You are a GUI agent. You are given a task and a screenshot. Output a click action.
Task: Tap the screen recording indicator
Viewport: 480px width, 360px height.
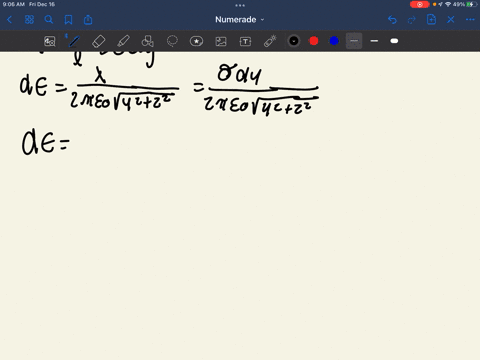(419, 4)
